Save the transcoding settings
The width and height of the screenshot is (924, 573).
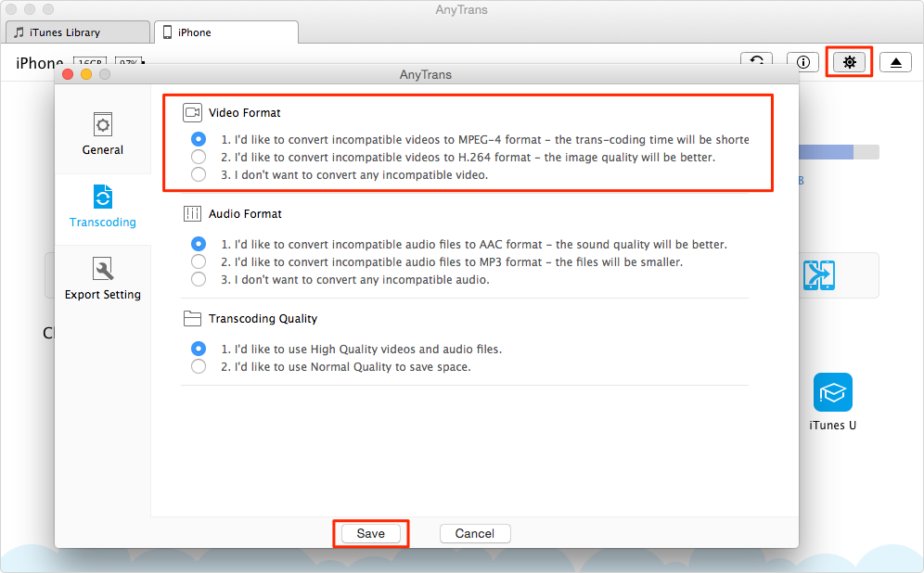(371, 533)
